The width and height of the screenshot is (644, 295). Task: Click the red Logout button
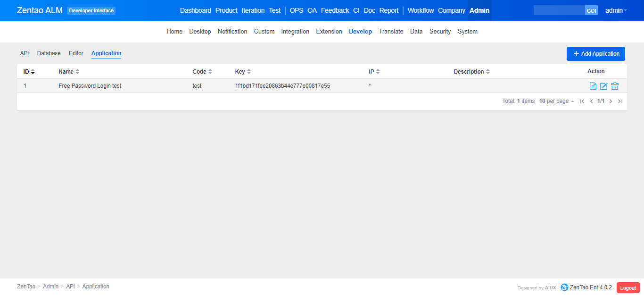(x=627, y=288)
